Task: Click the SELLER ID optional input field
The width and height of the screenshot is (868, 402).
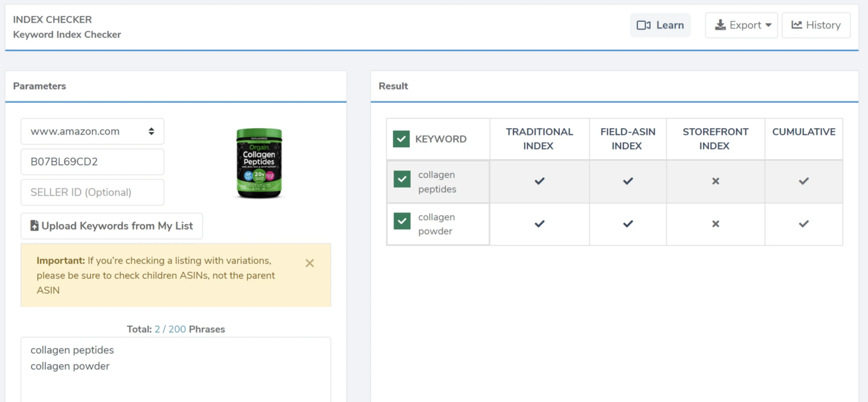Action: coord(92,192)
